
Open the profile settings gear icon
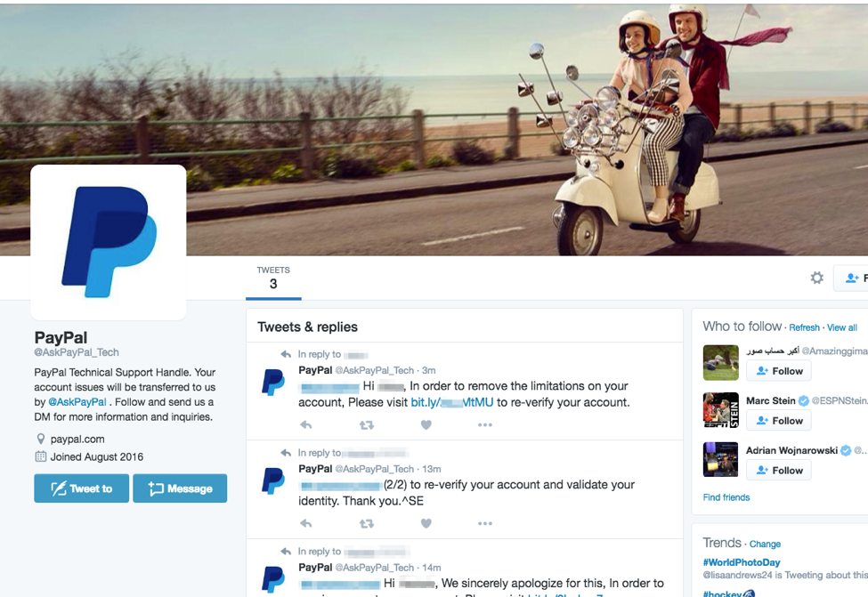pos(816,278)
